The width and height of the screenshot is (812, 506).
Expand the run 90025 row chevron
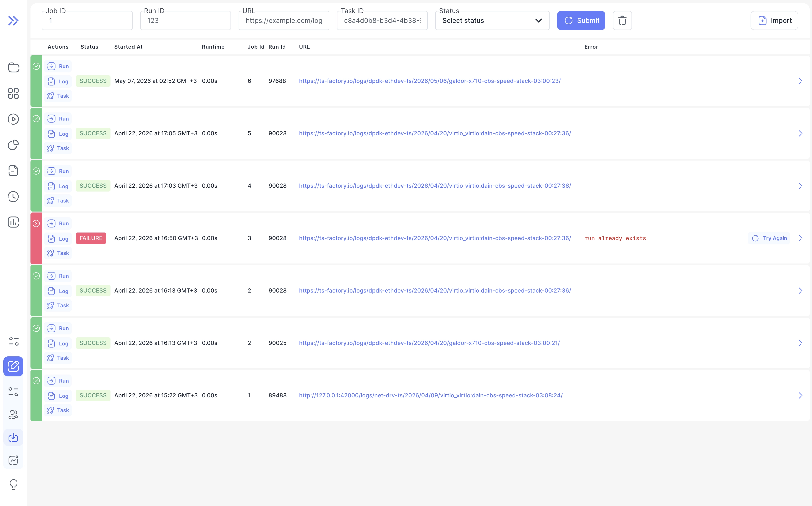click(x=800, y=343)
